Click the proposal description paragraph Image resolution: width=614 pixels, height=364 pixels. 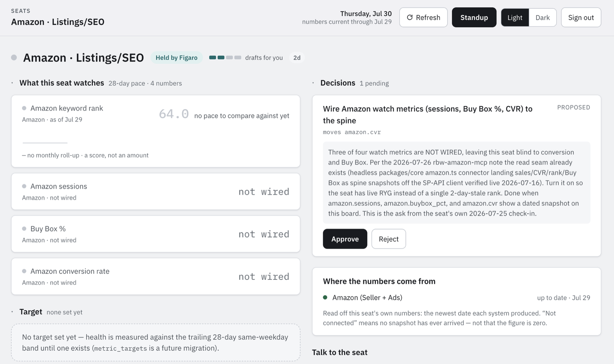click(x=456, y=183)
